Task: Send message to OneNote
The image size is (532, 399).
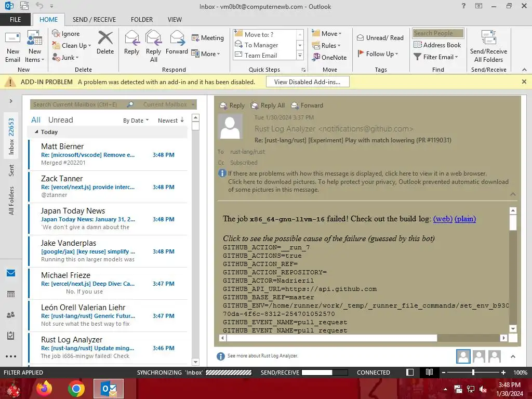Action: [x=329, y=57]
